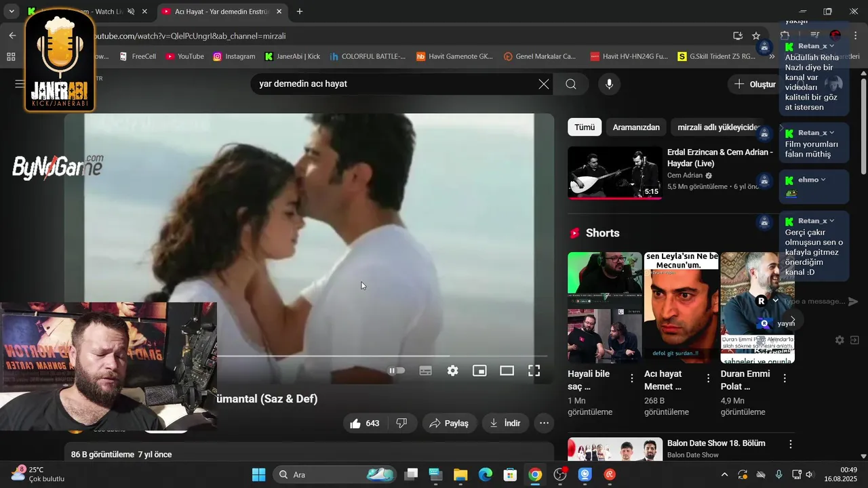Image resolution: width=868 pixels, height=488 pixels.
Task: Open options menu for 'Acı hayat Memet' short
Action: tap(709, 378)
